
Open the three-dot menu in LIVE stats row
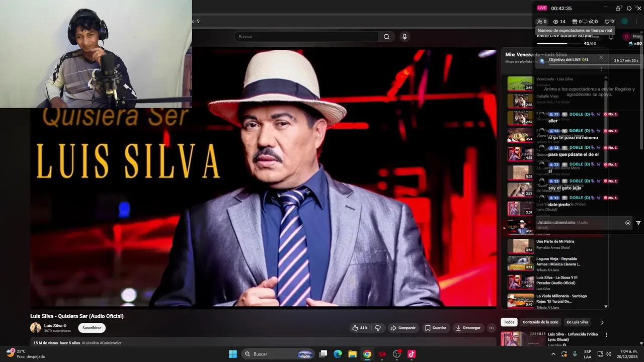coord(636,22)
